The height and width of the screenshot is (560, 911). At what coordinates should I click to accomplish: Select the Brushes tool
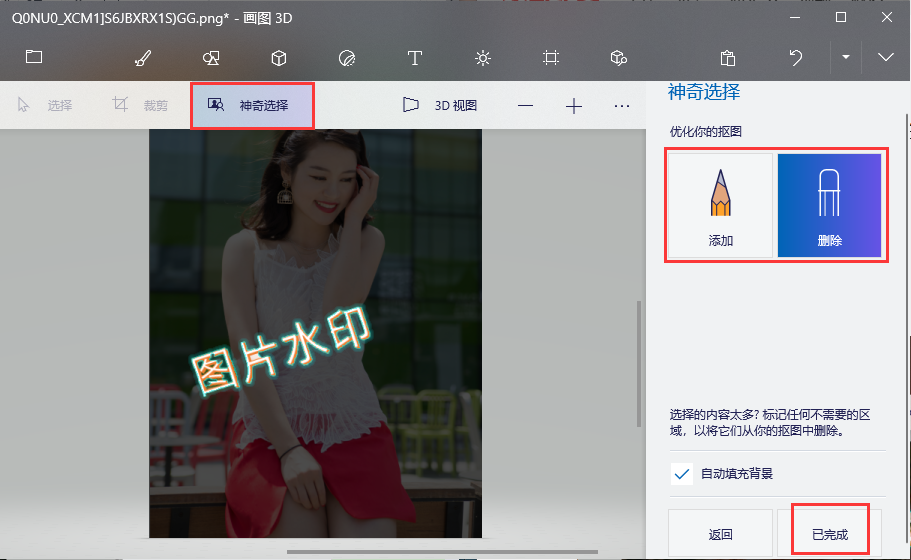[143, 58]
